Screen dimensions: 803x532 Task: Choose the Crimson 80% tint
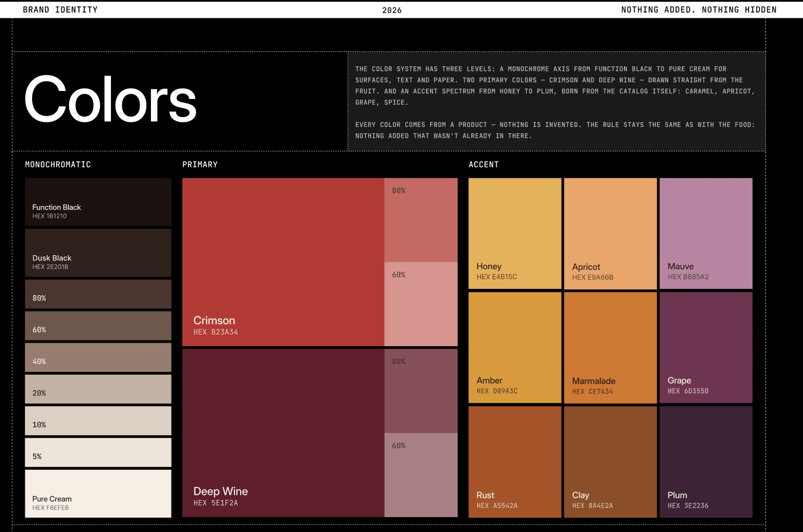[421, 220]
